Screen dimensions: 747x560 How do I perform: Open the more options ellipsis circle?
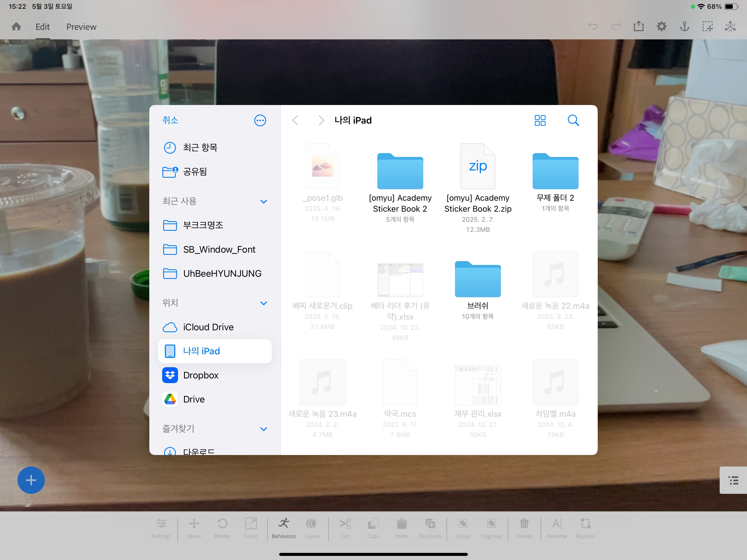coord(260,120)
